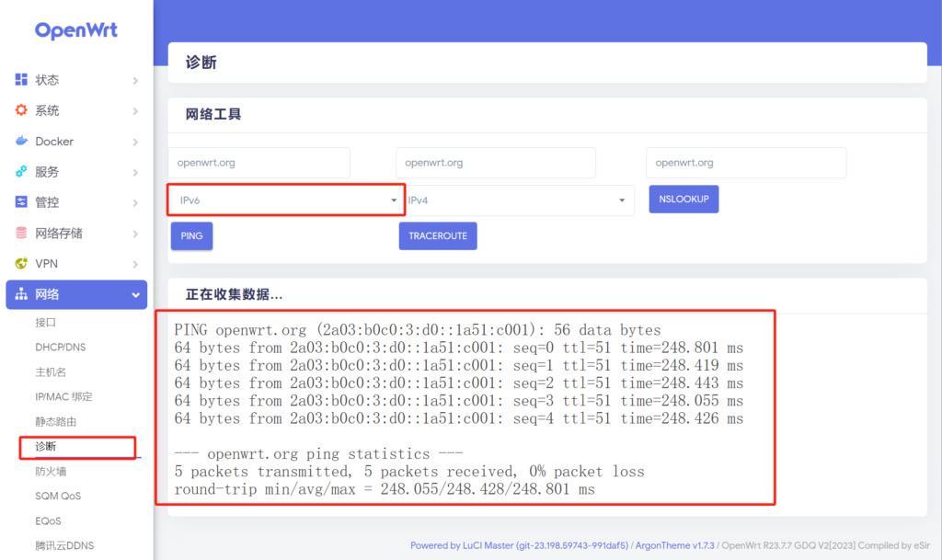Click the round-trip min/avg/max line

pyautogui.click(x=385, y=489)
